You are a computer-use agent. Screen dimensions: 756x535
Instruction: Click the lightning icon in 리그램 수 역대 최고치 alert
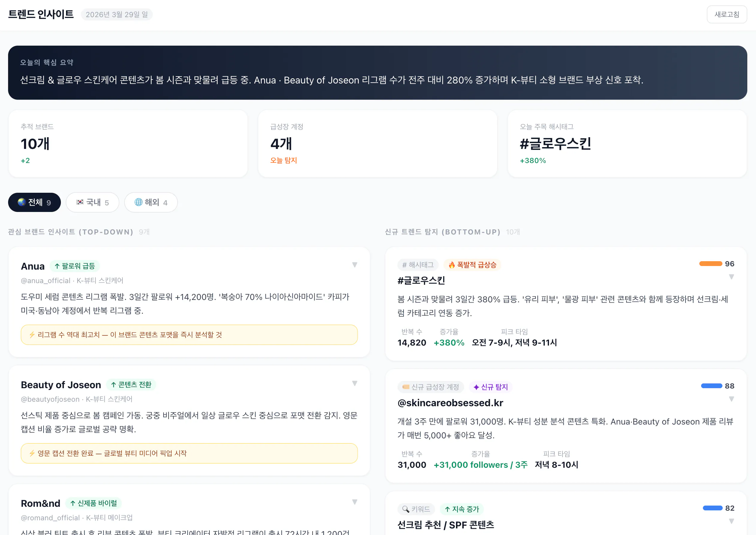(x=32, y=335)
